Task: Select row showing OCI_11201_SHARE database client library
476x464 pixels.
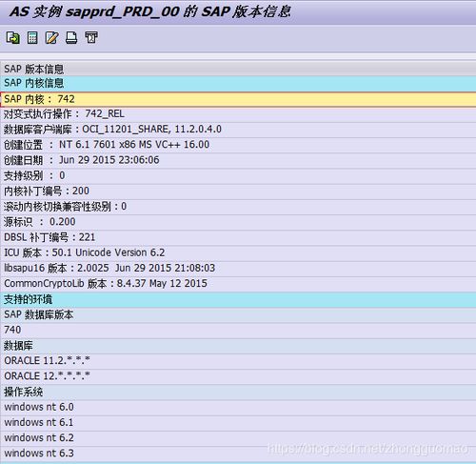Action: (238, 130)
